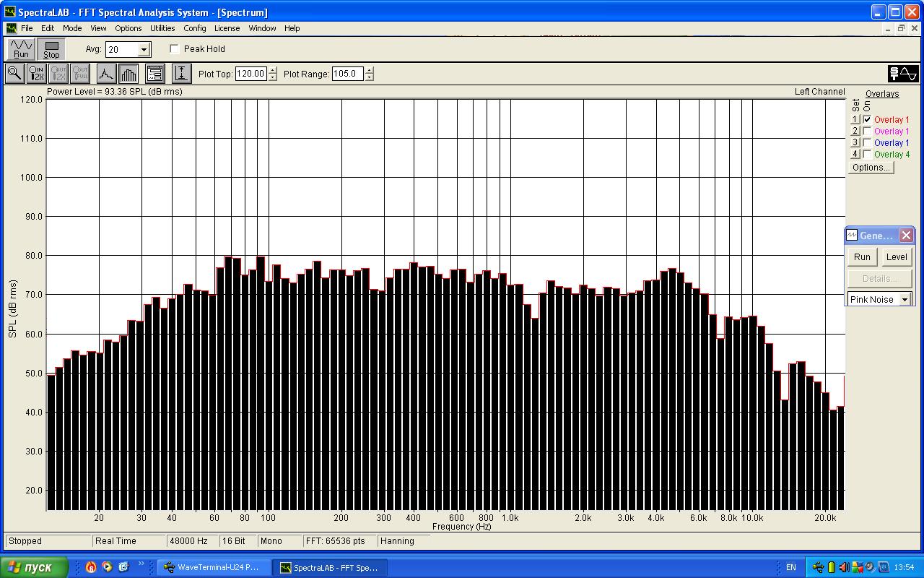Click the overlay Options... button

coord(871,168)
